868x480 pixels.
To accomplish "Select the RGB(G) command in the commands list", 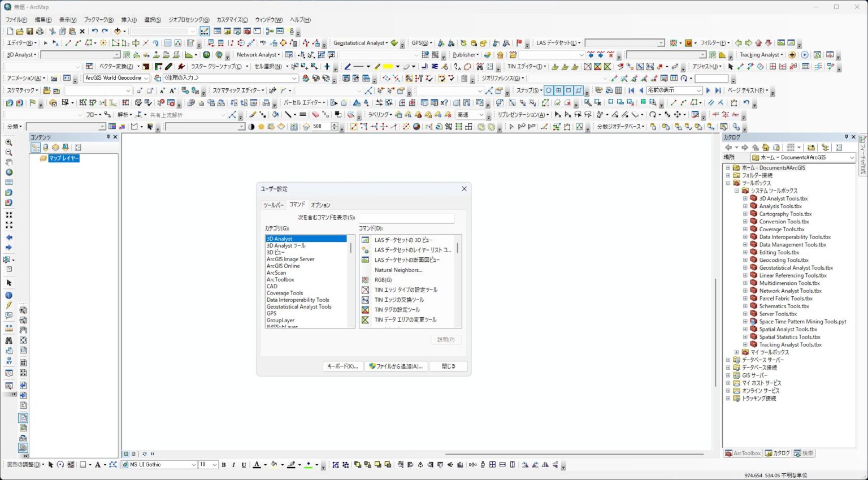I will click(383, 279).
